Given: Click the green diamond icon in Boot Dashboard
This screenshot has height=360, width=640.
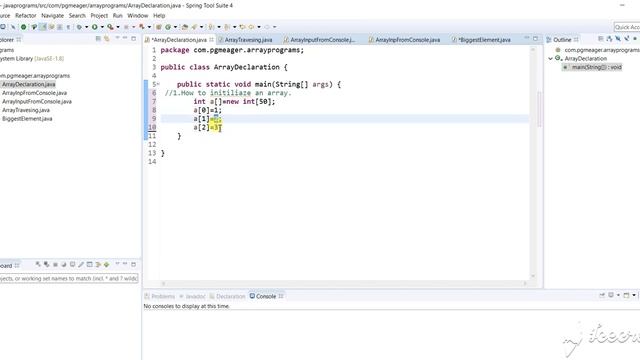Looking at the screenshot, I should (107, 264).
